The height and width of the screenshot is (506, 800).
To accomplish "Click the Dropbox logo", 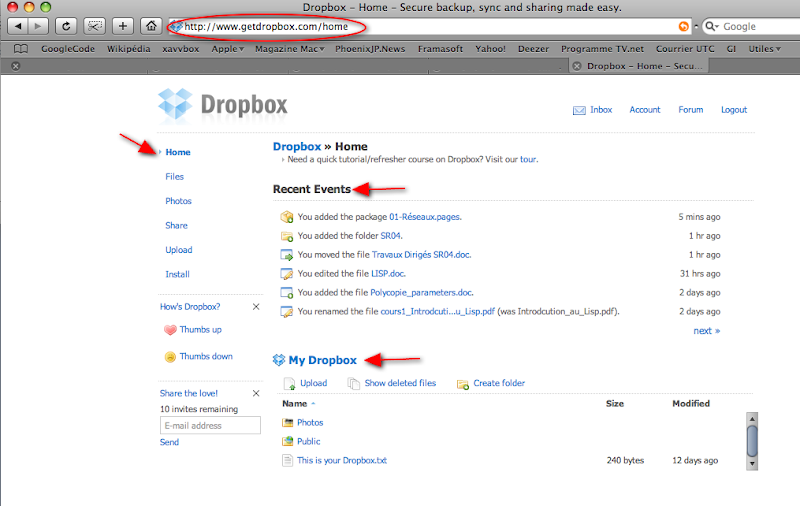I will pos(222,105).
